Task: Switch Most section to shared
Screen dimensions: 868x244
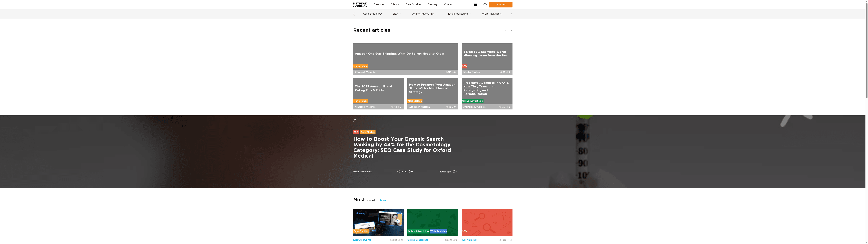Action: pos(370,200)
